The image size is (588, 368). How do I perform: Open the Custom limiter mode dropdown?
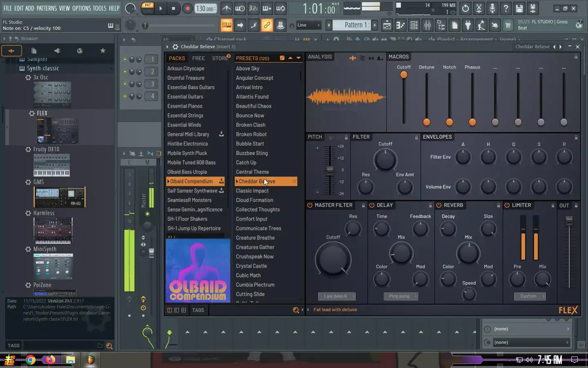pyautogui.click(x=530, y=296)
